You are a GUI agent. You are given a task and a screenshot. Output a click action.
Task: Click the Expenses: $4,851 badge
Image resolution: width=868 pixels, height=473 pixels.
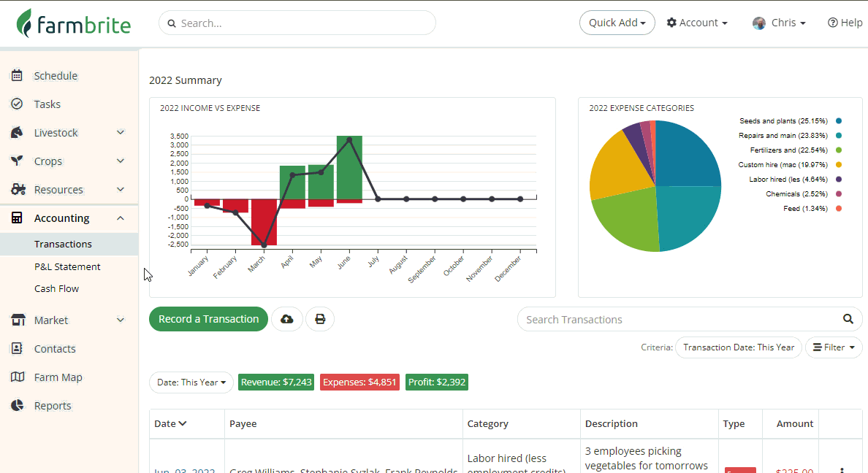tap(359, 382)
